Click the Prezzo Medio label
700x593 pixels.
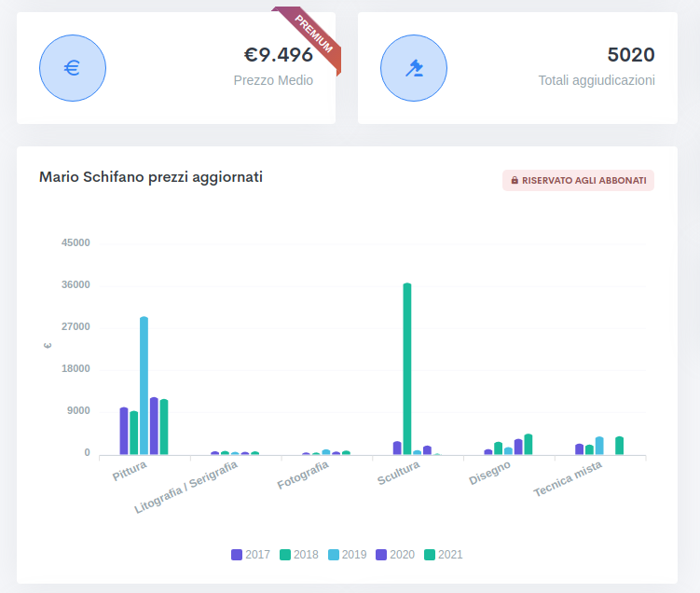273,80
